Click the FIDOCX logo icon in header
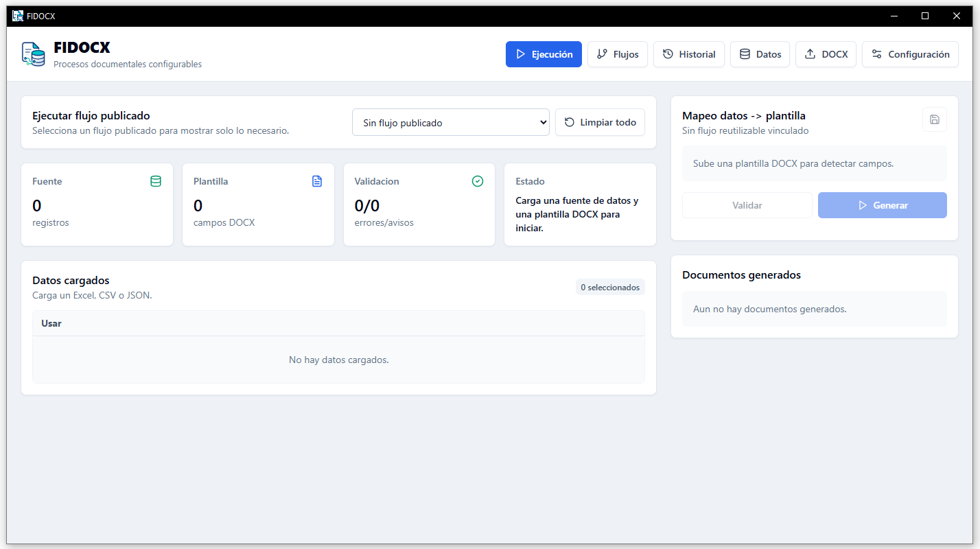Viewport: 980px width, 549px height. click(33, 54)
